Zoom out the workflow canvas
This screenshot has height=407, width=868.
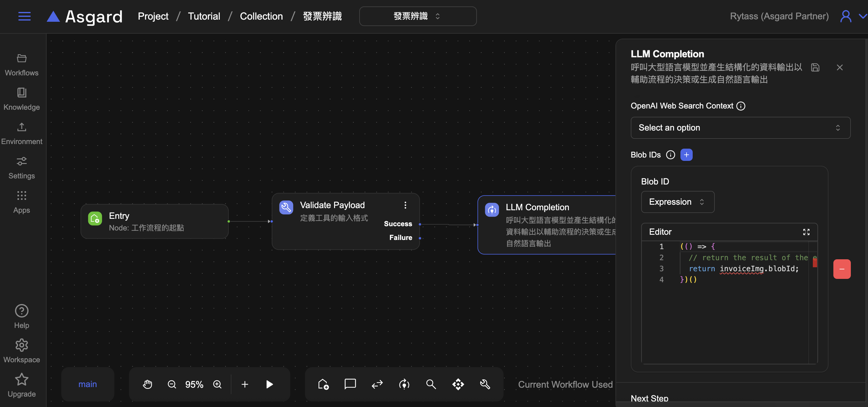point(172,384)
